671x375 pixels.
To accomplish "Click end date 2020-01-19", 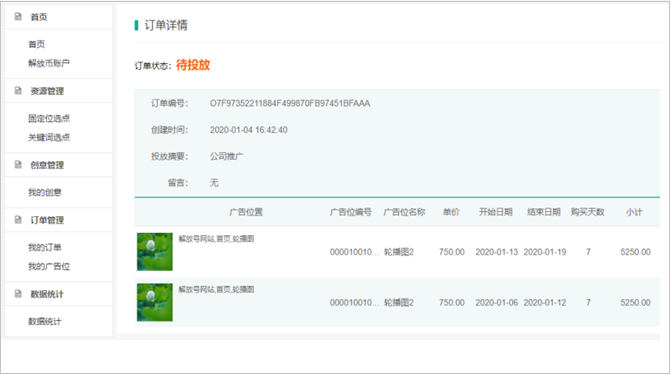I will [x=545, y=252].
